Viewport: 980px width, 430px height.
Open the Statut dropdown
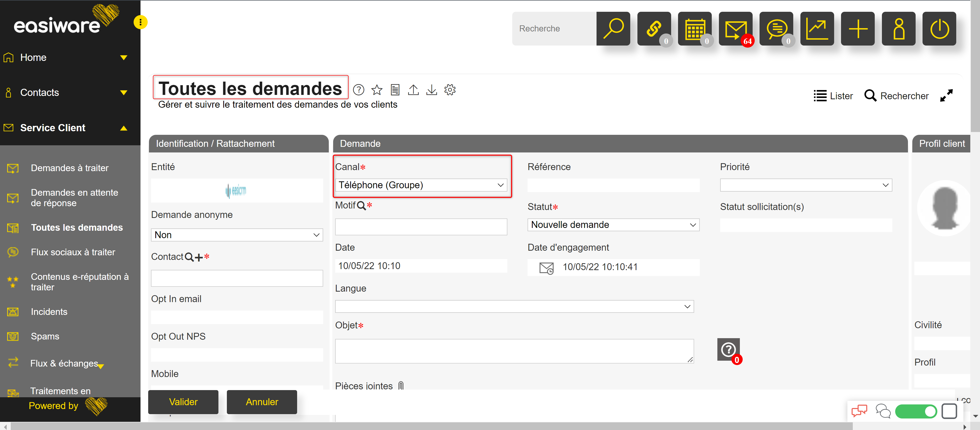[613, 225]
